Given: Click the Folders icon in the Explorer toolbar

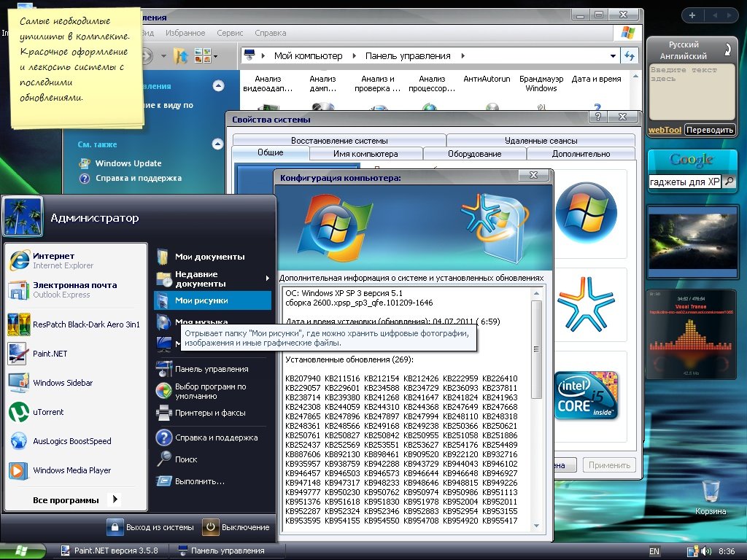Looking at the screenshot, I should click(181, 55).
